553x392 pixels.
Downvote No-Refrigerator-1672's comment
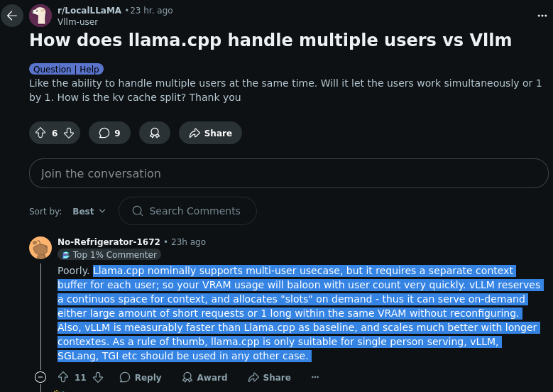point(98,377)
